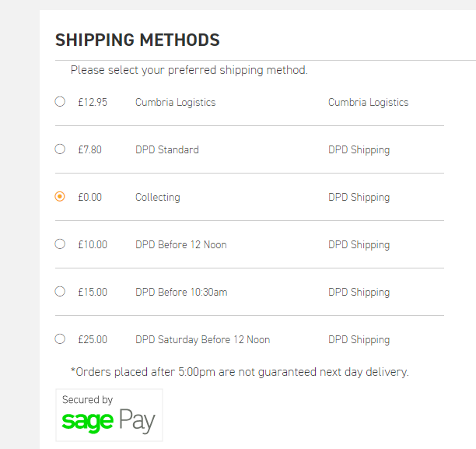Click the £25.00 price label
Screen dimensions: 476x449
93,339
